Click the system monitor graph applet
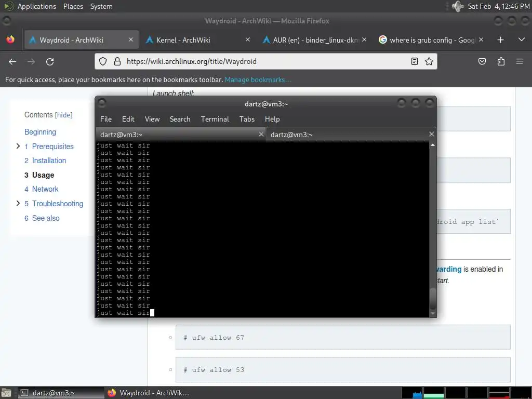532x399 pixels. click(x=467, y=393)
